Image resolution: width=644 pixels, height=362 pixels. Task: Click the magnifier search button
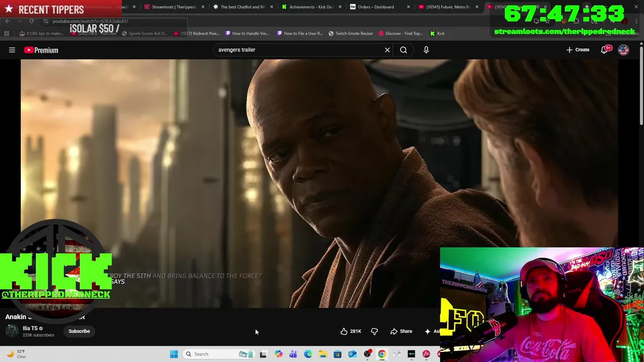coord(404,50)
